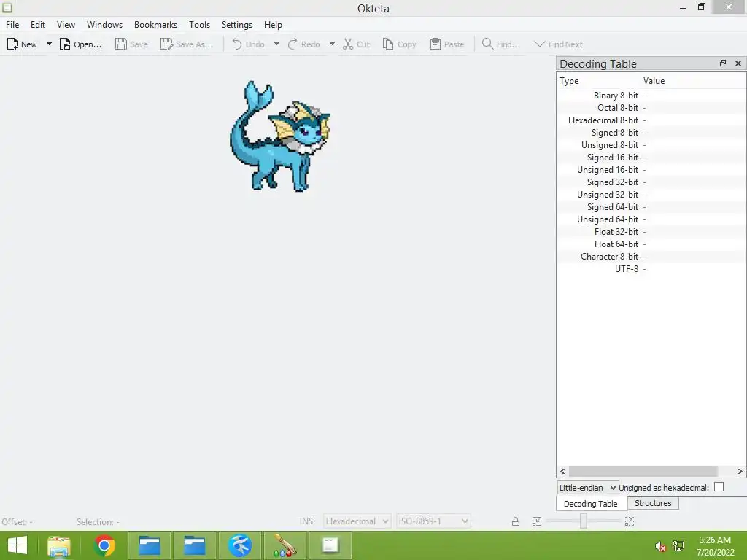Viewport: 747px width, 560px height.
Task: Expand the Redo history dropdown arrow
Action: tap(332, 44)
